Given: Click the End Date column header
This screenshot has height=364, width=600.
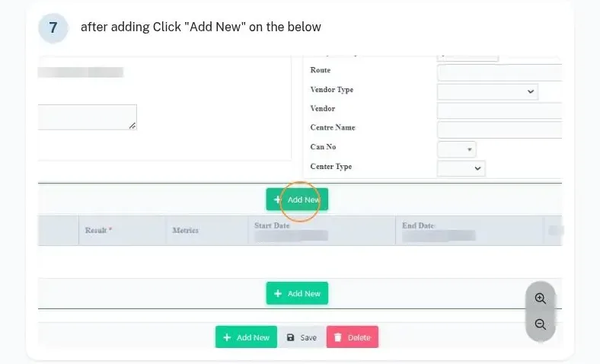Looking at the screenshot, I should pyautogui.click(x=470, y=230).
